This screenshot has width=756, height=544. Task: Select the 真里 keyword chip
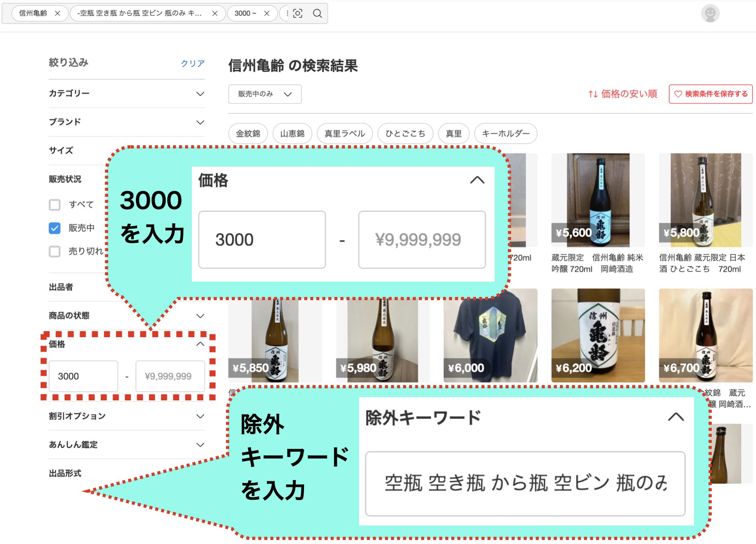[454, 134]
